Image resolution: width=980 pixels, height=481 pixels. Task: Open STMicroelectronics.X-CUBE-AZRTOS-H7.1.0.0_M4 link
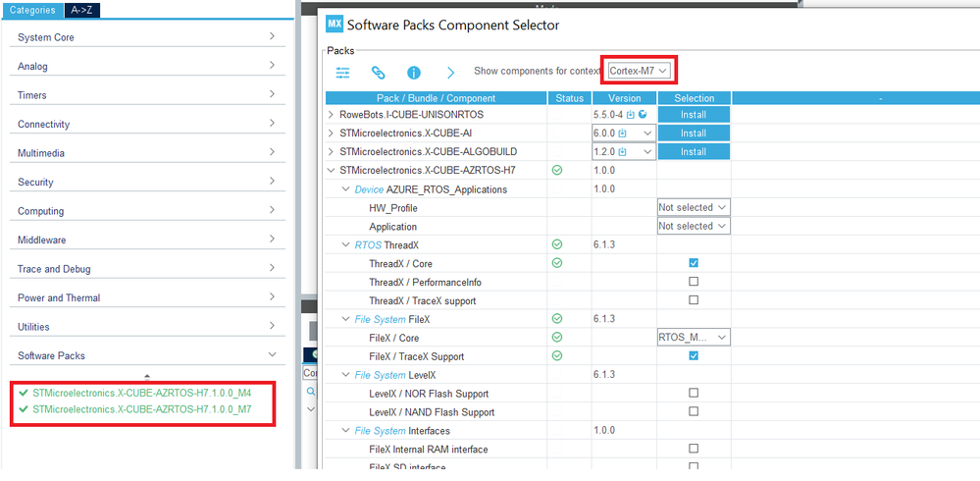click(x=144, y=393)
